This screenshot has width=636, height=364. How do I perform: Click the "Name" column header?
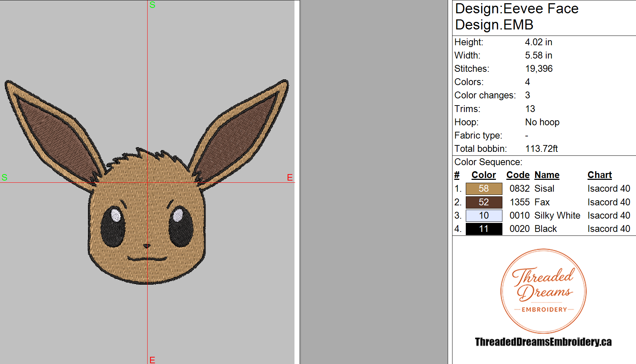[x=547, y=175]
